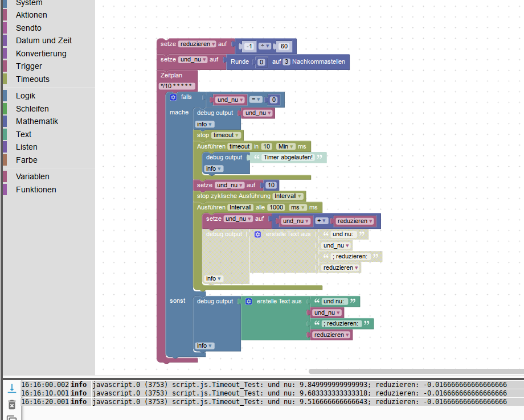The width and height of the screenshot is (524, 420).
Task: Edit the 10 delay value before Min
Action: point(267,147)
